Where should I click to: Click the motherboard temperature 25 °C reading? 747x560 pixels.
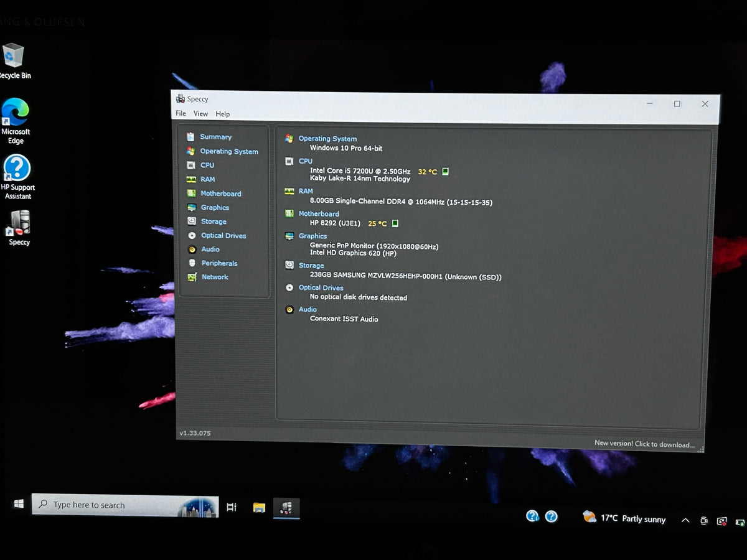pyautogui.click(x=377, y=223)
